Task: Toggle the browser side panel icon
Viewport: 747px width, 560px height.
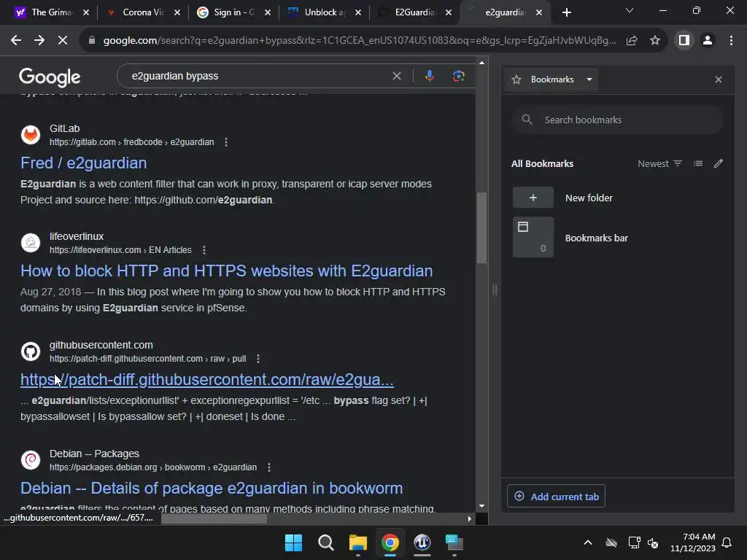Action: tap(684, 41)
